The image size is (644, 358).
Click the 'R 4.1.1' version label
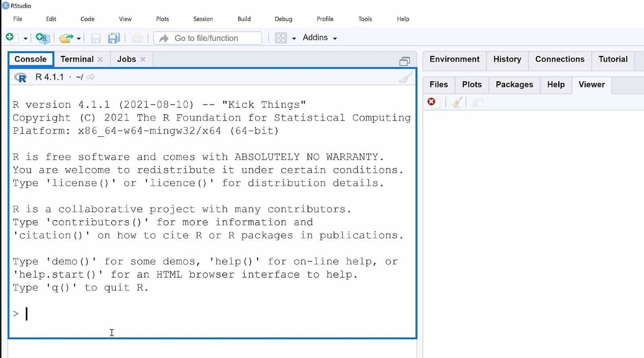coord(50,77)
